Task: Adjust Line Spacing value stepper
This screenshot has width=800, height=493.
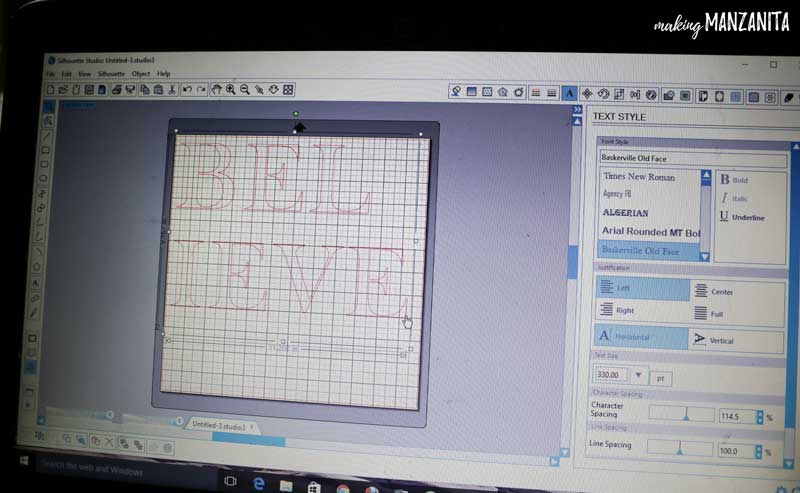Action: click(758, 452)
